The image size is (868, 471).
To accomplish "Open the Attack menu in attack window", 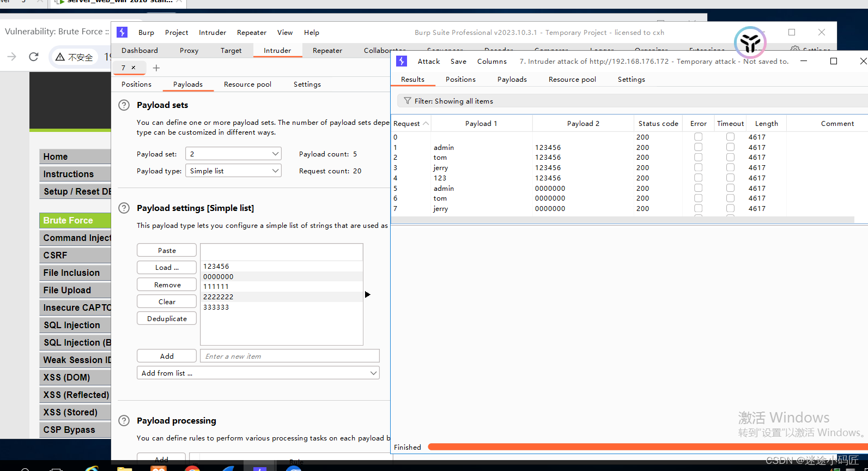I will tap(429, 62).
